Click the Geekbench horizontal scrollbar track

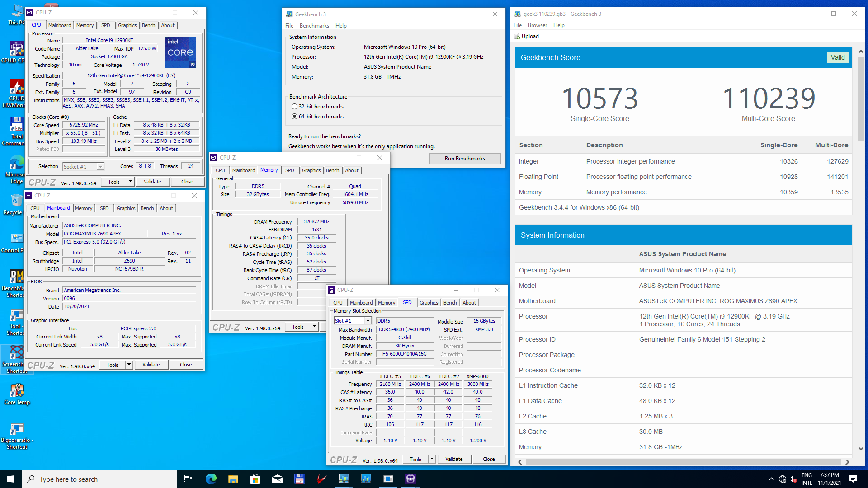pos(683,462)
